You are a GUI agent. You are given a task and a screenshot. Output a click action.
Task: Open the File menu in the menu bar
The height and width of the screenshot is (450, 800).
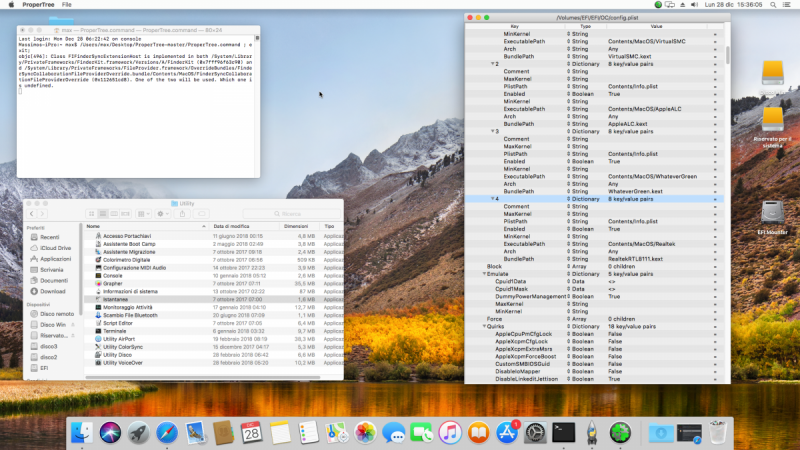[x=66, y=5]
